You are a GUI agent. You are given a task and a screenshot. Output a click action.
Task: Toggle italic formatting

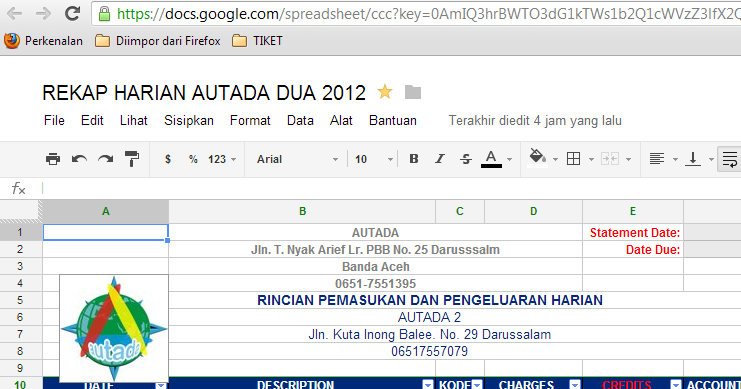439,159
